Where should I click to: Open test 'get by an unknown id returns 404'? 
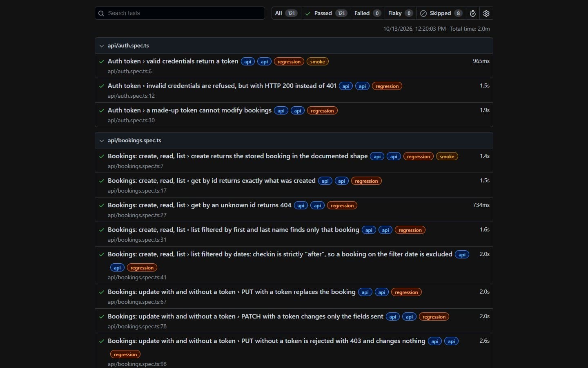tap(200, 205)
